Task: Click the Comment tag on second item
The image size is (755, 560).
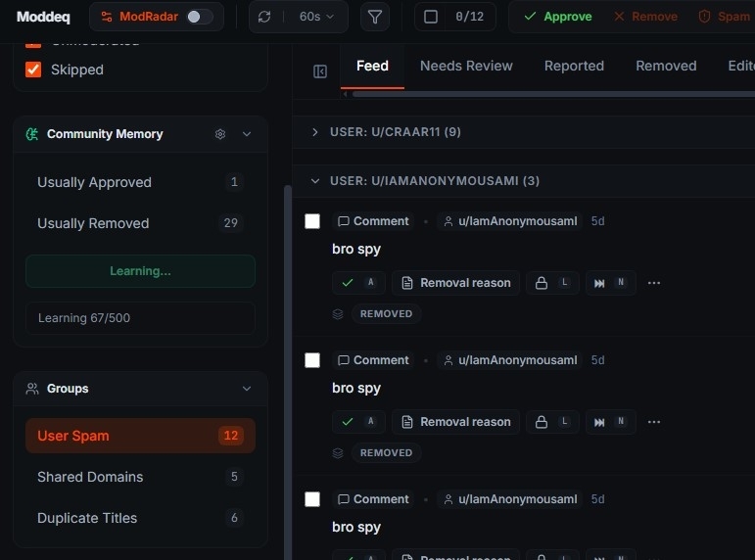Action: pyautogui.click(x=373, y=360)
